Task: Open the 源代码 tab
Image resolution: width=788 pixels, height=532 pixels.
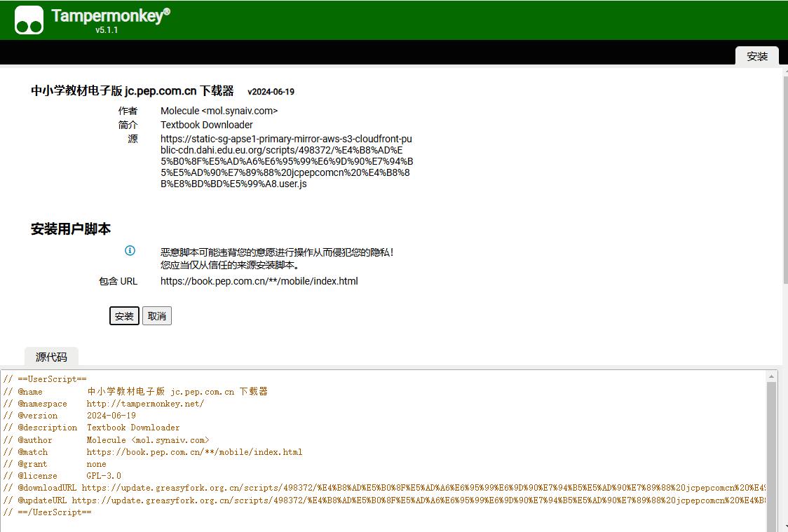Action: coord(51,357)
